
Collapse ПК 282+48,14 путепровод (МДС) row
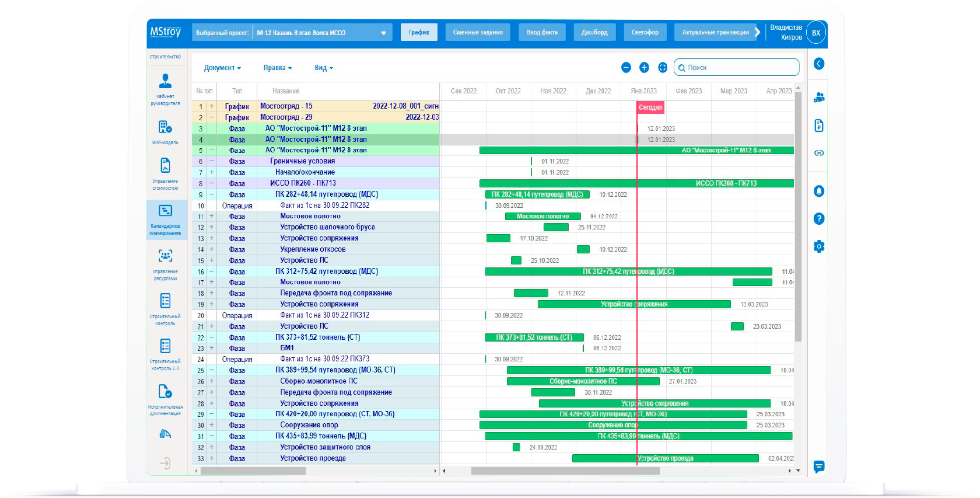point(212,194)
